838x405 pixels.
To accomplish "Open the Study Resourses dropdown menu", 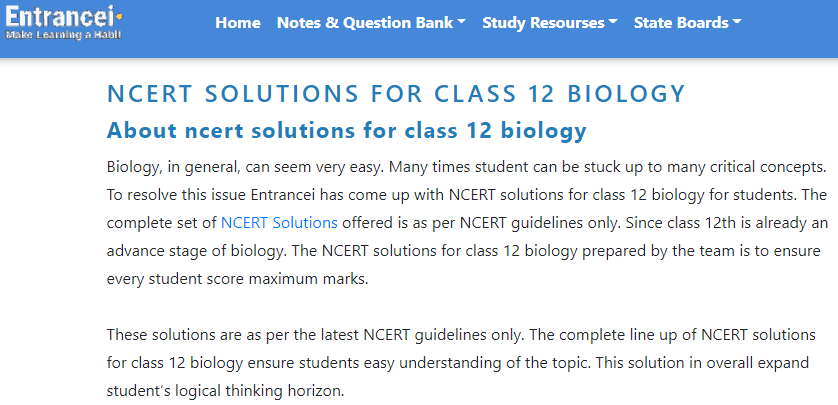I will click(549, 22).
